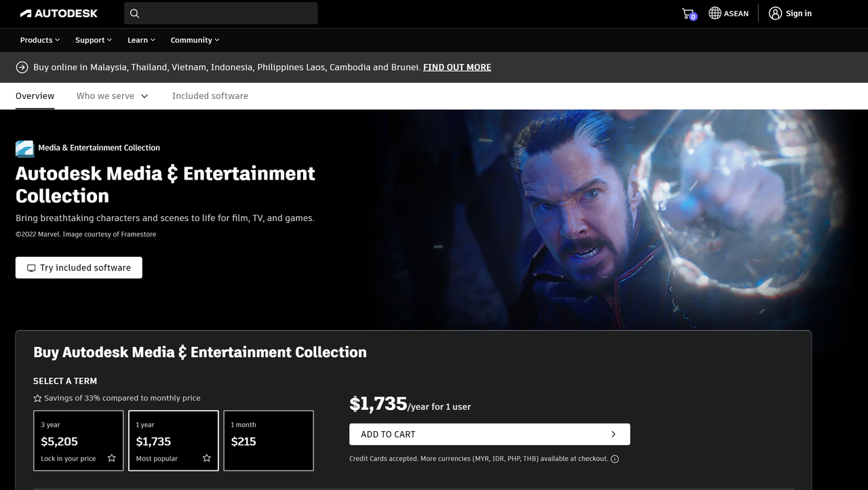
Task: Select the 1 year term option
Action: pyautogui.click(x=174, y=441)
